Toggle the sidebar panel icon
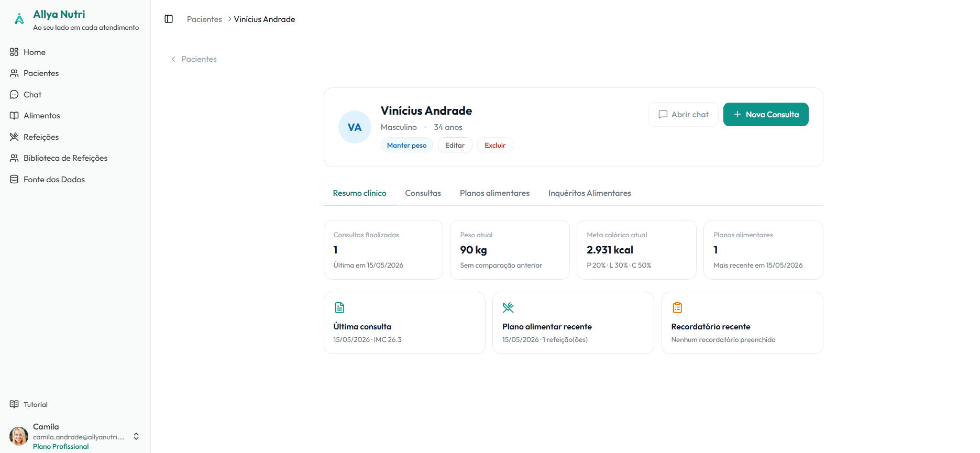This screenshot has height=453, width=980. [169, 19]
